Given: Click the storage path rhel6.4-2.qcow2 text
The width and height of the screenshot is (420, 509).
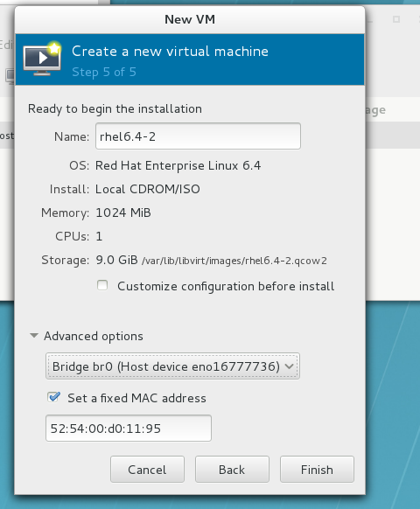Looking at the screenshot, I should click(234, 261).
